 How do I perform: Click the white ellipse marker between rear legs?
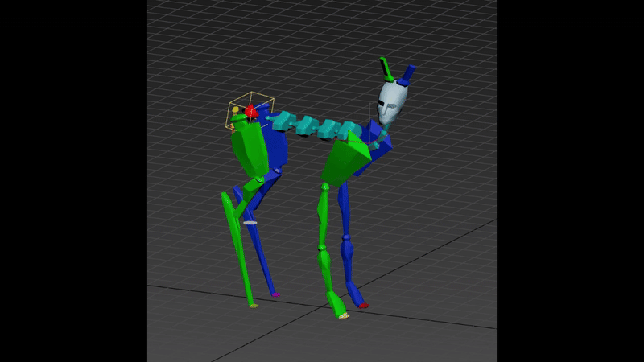coord(250,222)
